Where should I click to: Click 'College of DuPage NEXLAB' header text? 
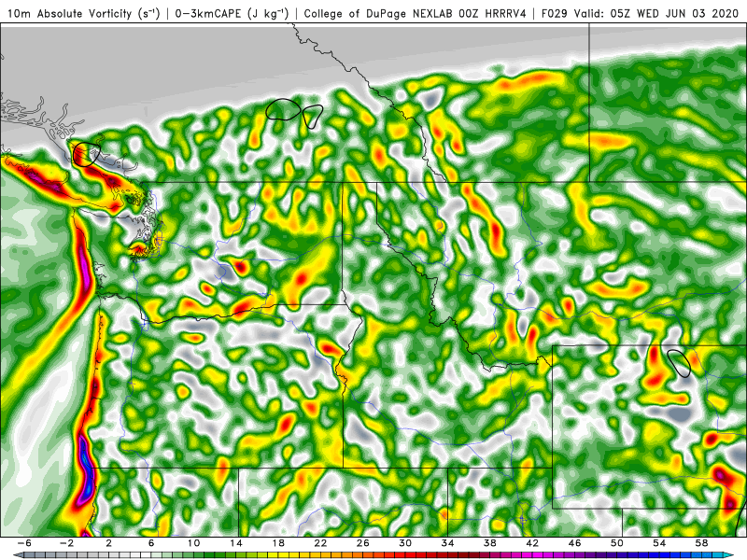click(x=378, y=13)
